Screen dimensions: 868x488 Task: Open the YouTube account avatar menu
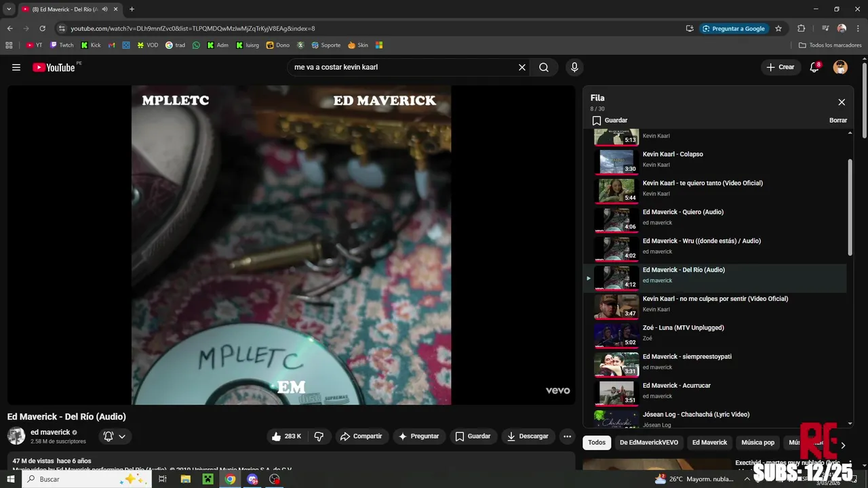pos(840,67)
